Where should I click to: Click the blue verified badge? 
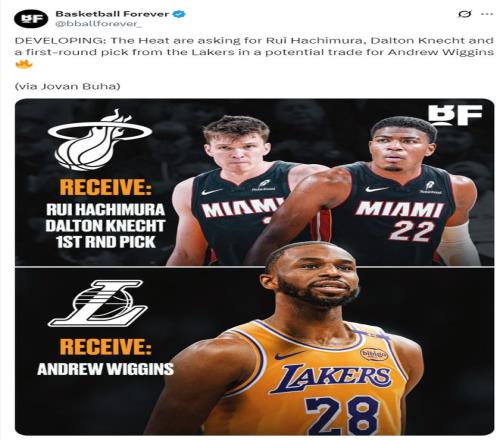(x=180, y=14)
